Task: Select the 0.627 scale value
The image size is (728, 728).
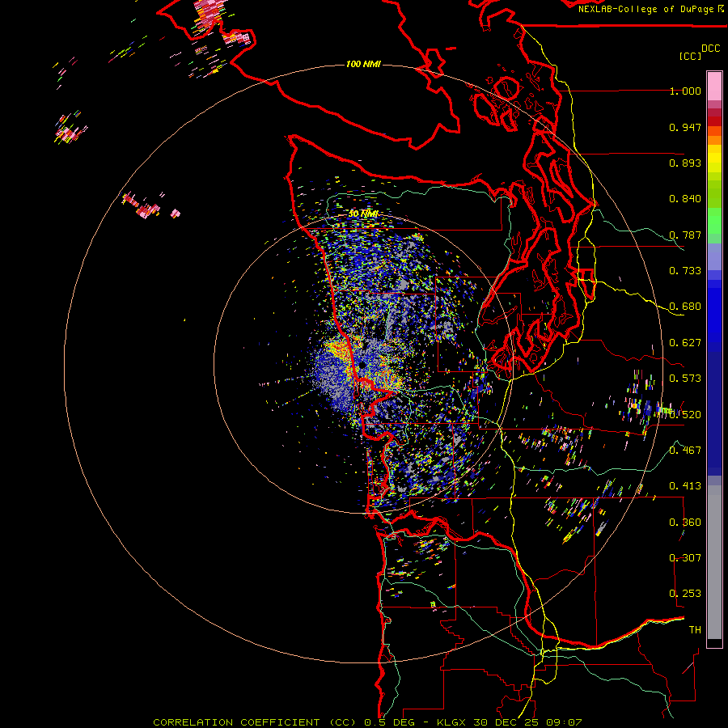Action: coord(685,343)
